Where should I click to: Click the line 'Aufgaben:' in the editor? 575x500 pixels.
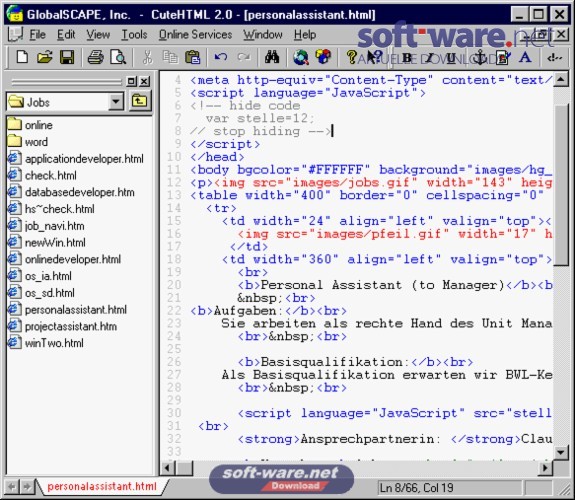pos(268,311)
